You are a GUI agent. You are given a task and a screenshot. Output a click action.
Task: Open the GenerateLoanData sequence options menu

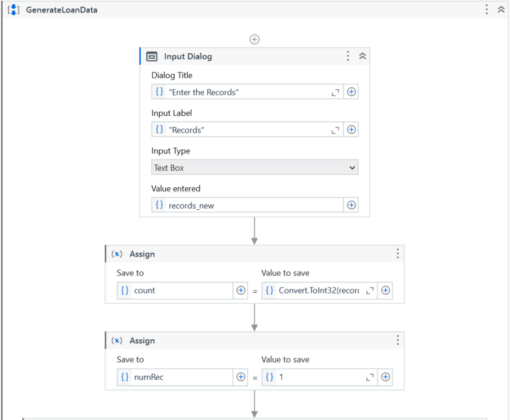[487, 10]
